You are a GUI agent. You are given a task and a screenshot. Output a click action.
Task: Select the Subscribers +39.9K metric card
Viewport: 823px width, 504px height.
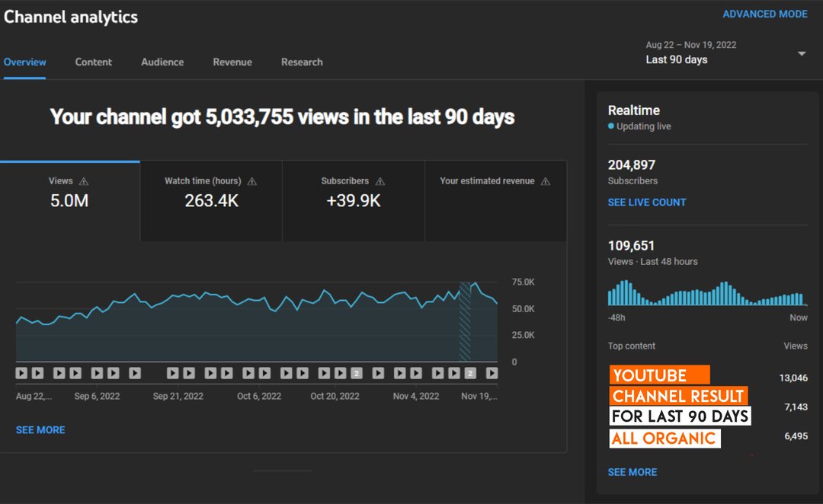[354, 201]
